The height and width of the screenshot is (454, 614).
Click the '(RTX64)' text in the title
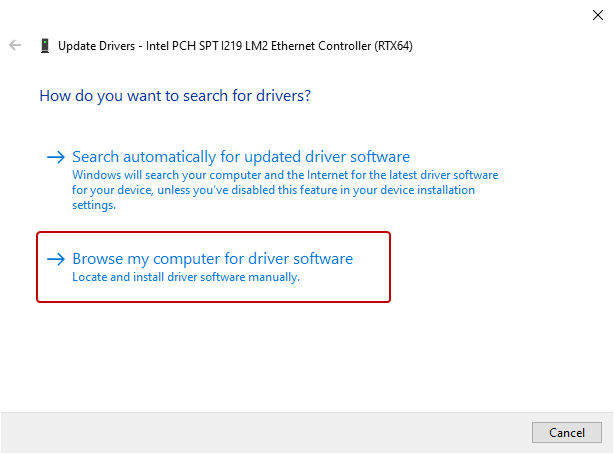coord(391,46)
